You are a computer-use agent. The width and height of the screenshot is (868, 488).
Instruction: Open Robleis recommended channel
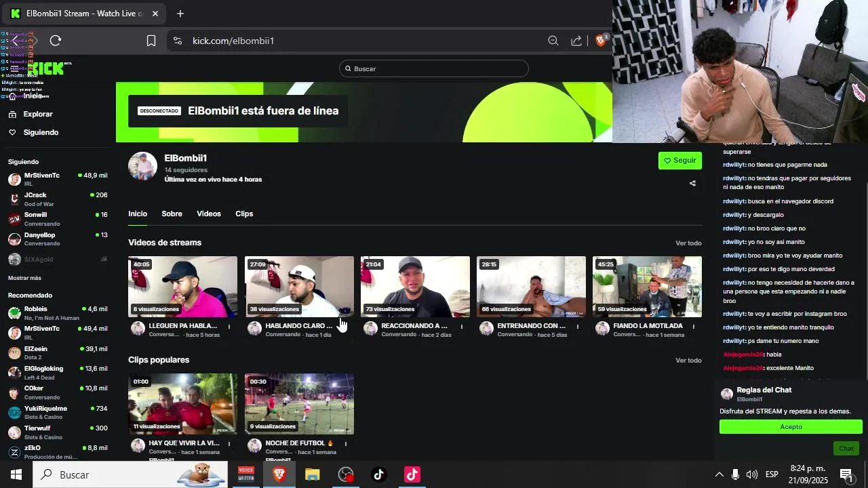[58, 313]
